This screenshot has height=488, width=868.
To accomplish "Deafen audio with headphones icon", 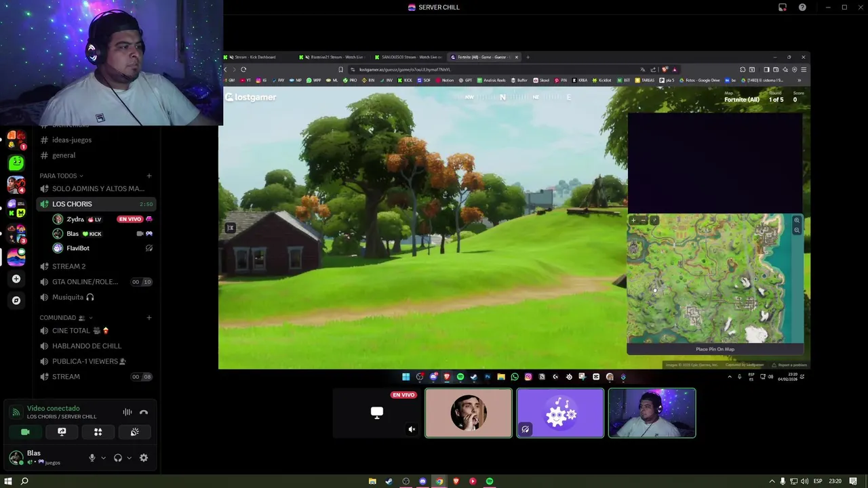I will coord(118,457).
